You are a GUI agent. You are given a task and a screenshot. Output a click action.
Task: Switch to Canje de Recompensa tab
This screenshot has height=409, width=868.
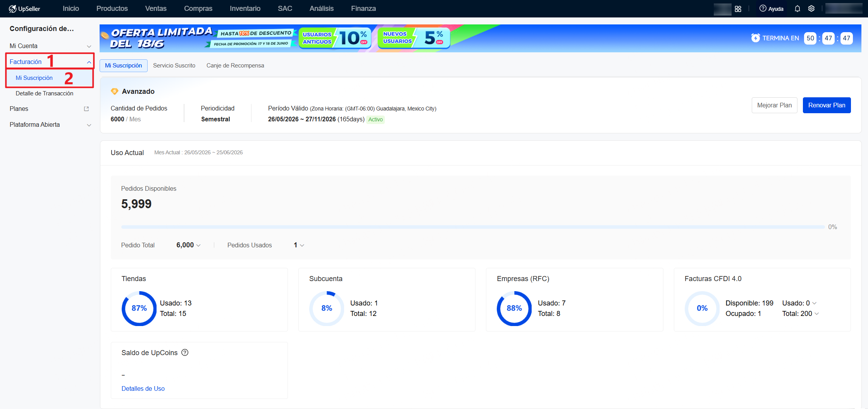click(235, 66)
